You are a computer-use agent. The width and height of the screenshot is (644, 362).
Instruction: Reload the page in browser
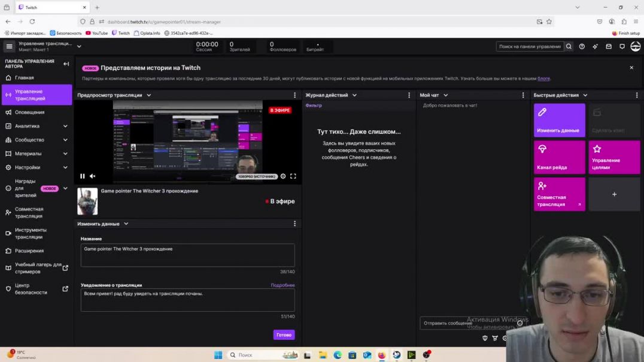pyautogui.click(x=32, y=22)
